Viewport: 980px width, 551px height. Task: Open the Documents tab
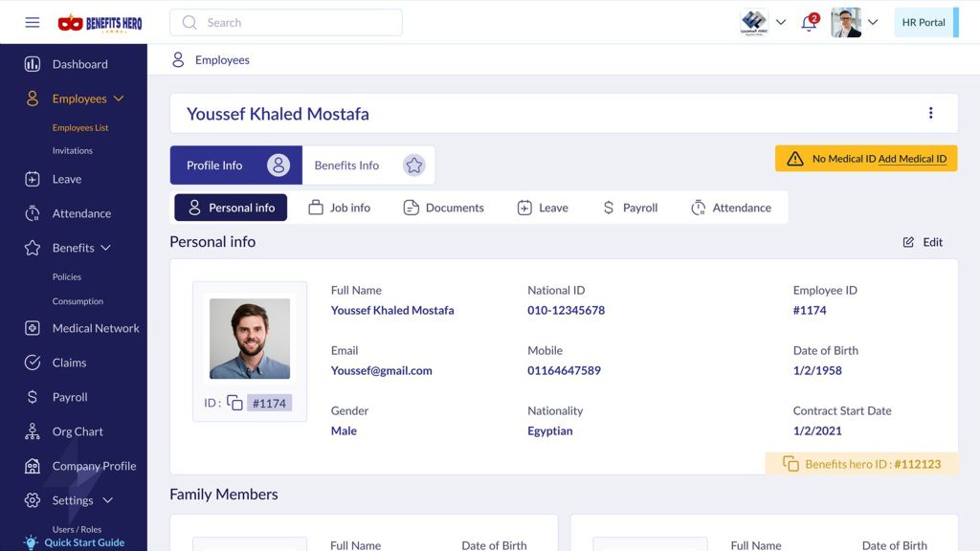[x=444, y=208]
